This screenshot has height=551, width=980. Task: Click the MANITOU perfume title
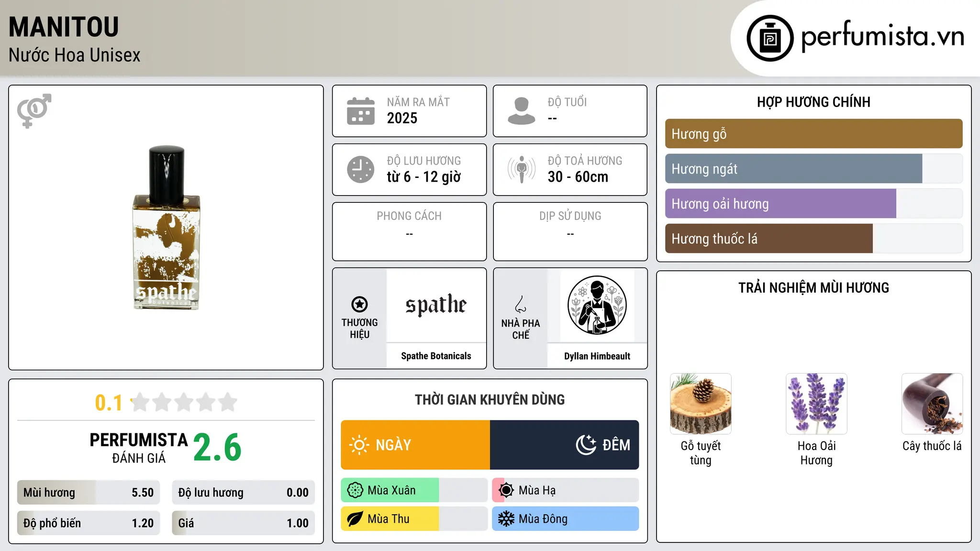(64, 27)
